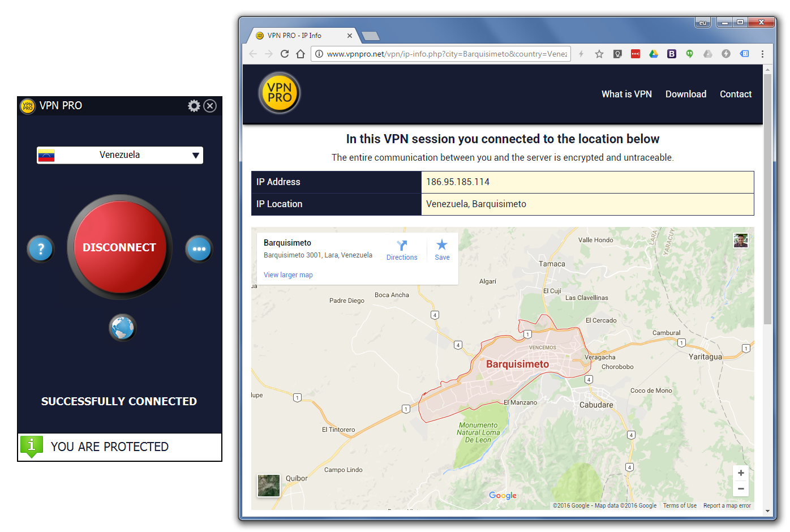Click the Directions icon in the map card
Viewport: 790px width, 532px height.
click(x=402, y=246)
